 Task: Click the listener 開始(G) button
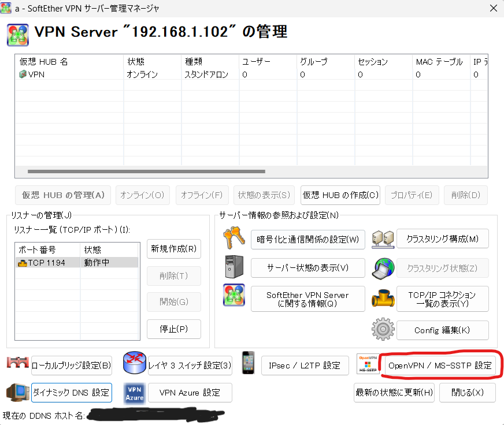click(x=174, y=302)
